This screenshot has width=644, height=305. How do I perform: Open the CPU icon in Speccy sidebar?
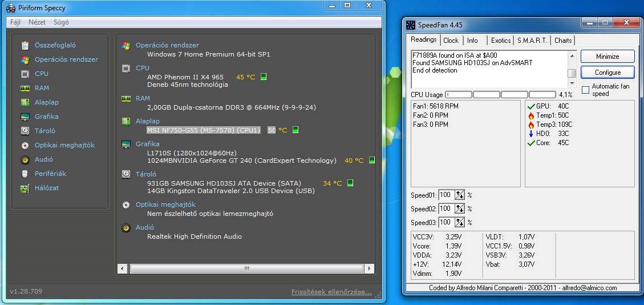(25, 74)
